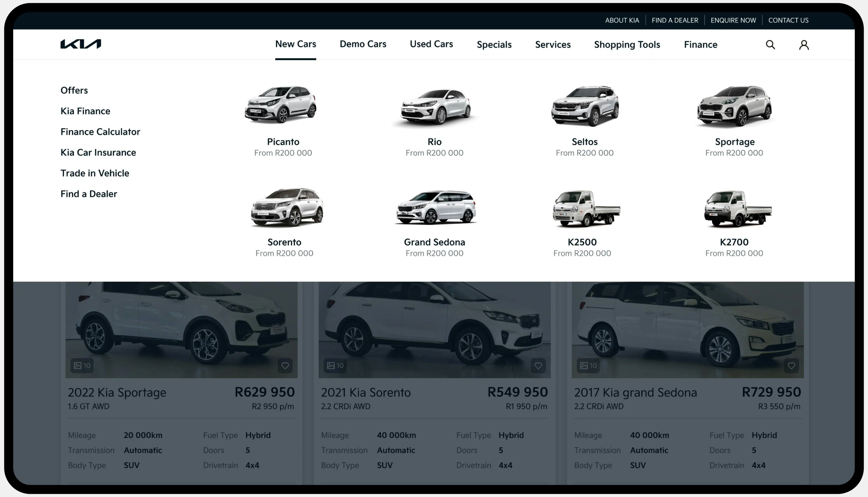868x497 pixels.
Task: Favorite the 2017 Kia grand Sedona
Action: (x=791, y=366)
